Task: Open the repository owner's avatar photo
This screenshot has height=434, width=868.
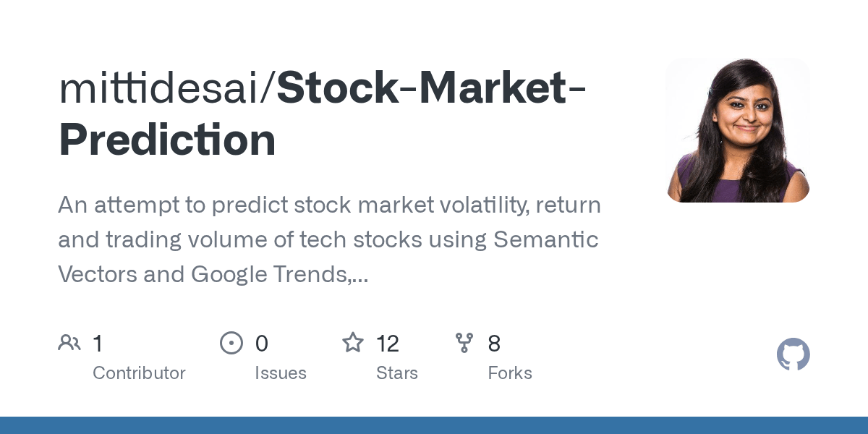Action: 737,130
